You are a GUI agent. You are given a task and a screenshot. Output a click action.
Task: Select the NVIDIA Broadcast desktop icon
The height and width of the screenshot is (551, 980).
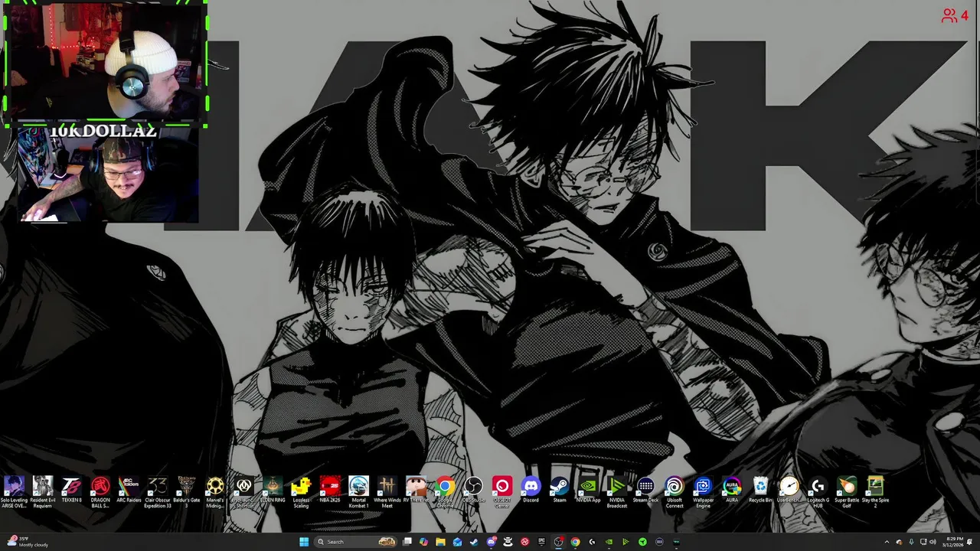tap(617, 491)
